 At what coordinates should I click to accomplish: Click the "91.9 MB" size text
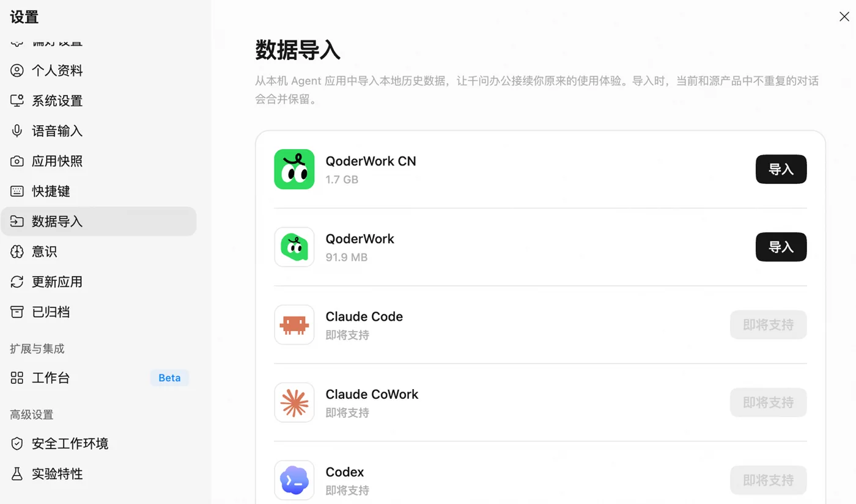point(347,257)
